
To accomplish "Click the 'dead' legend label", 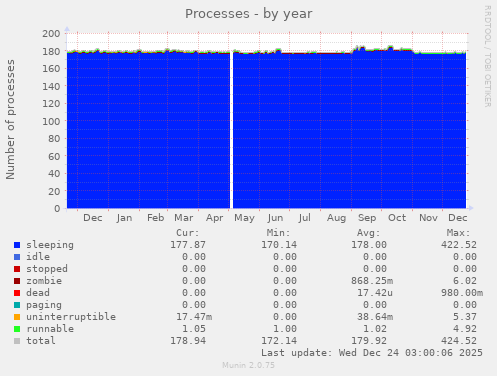I will pos(38,293).
